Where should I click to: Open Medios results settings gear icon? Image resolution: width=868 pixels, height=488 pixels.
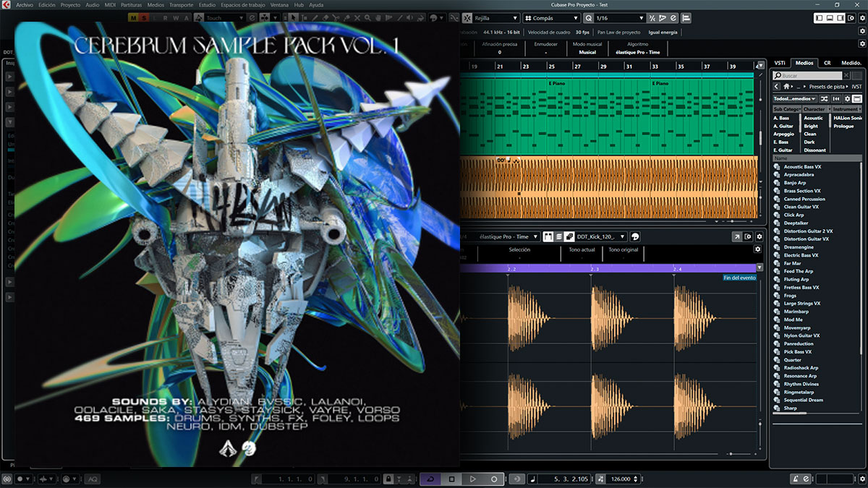(847, 98)
